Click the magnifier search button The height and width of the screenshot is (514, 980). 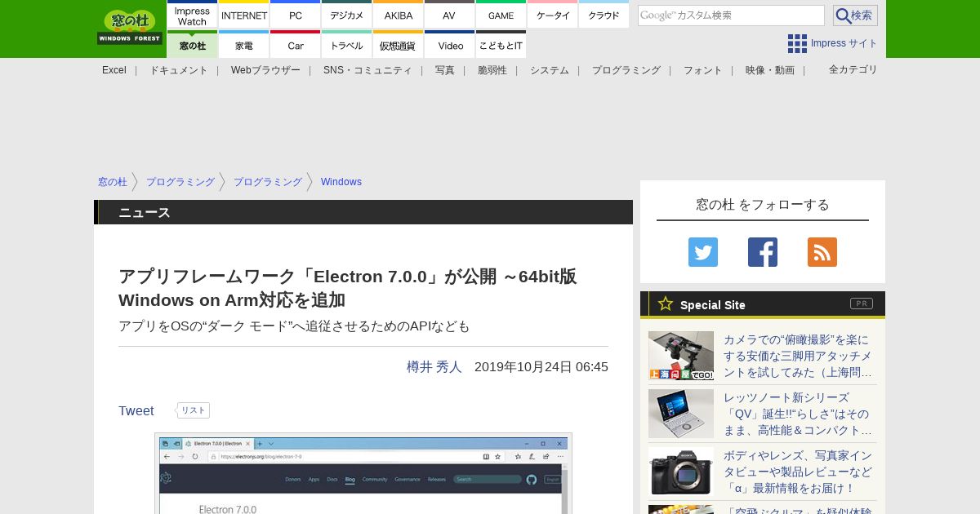[x=855, y=16]
